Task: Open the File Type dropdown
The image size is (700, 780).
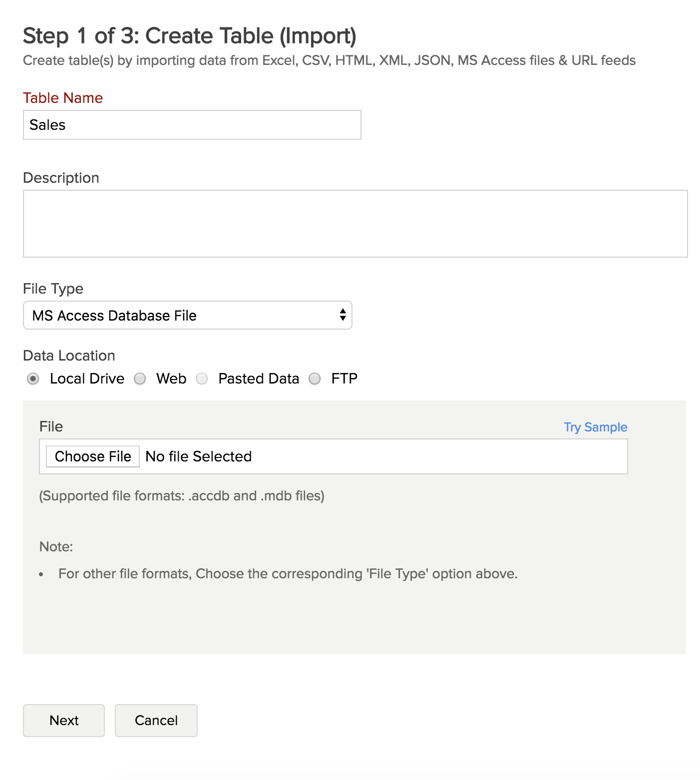Action: 188,315
